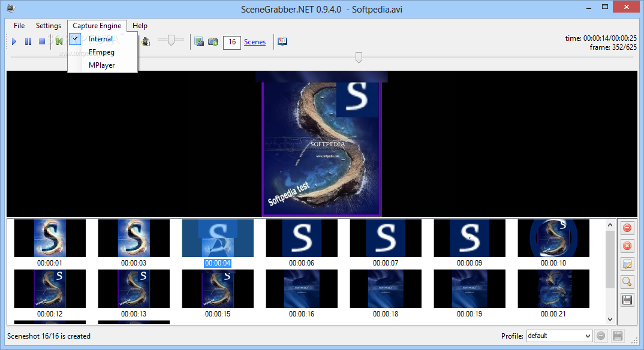Select the thumbnail at 00:00:09
The image size is (644, 350).
click(x=470, y=239)
